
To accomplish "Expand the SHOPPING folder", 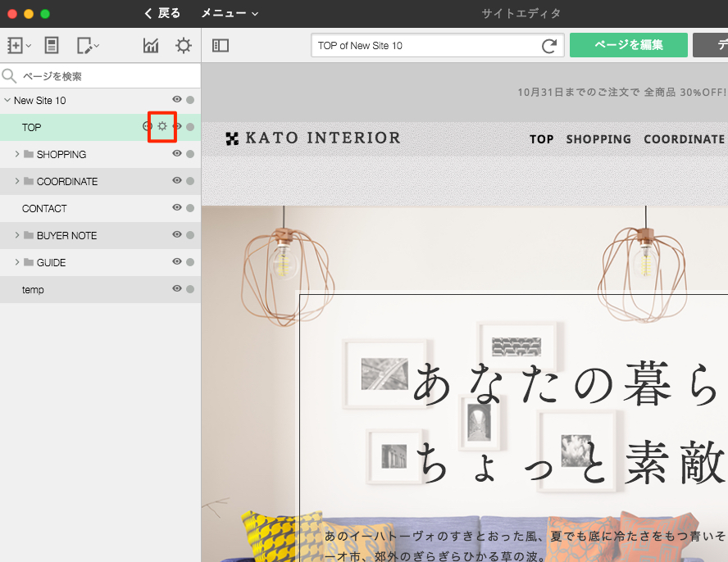I will click(17, 154).
